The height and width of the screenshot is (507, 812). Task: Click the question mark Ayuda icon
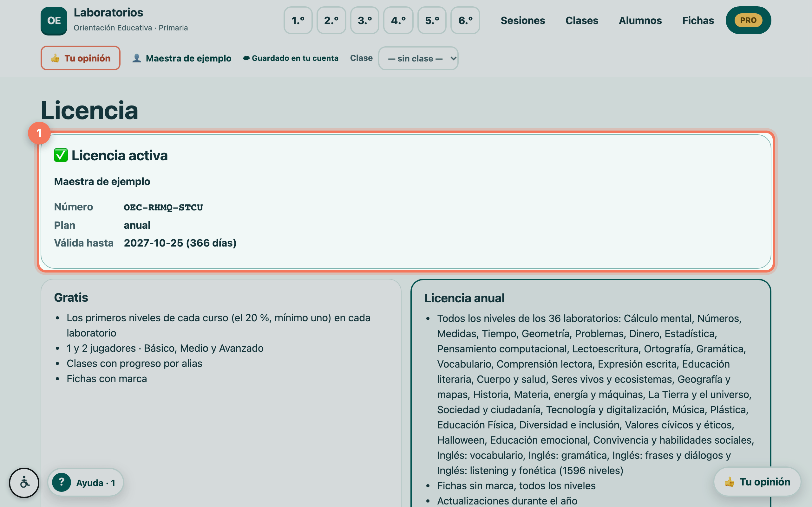(x=62, y=482)
